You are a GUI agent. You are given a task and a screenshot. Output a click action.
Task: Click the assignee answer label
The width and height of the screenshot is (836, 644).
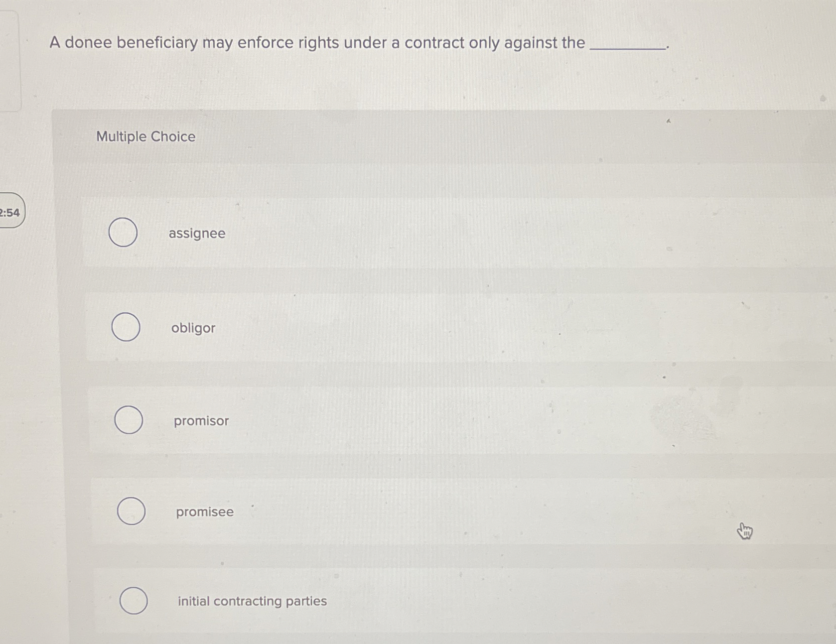coord(196,233)
